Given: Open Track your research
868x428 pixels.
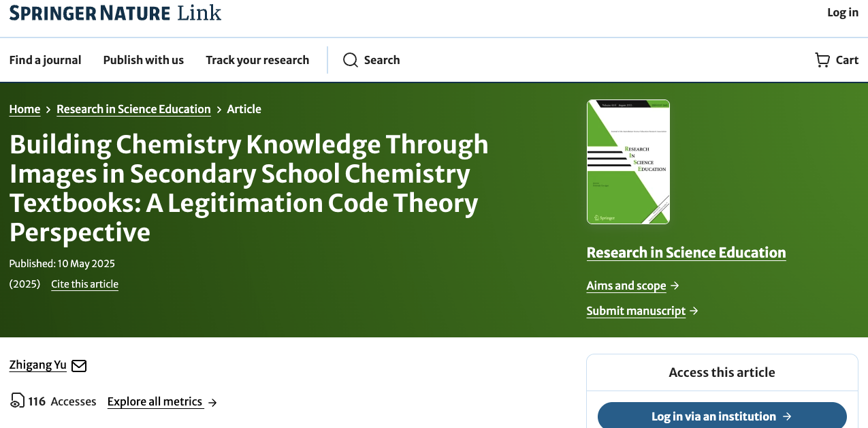Looking at the screenshot, I should (257, 60).
